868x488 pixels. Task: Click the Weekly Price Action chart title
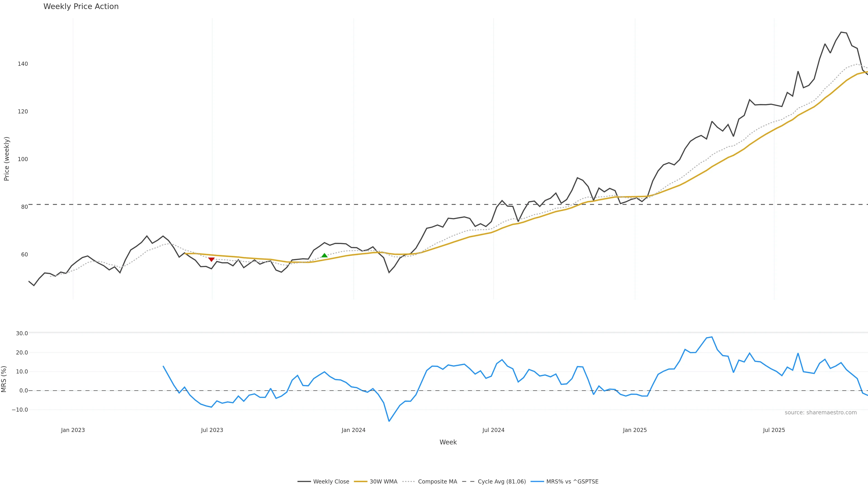coord(81,6)
